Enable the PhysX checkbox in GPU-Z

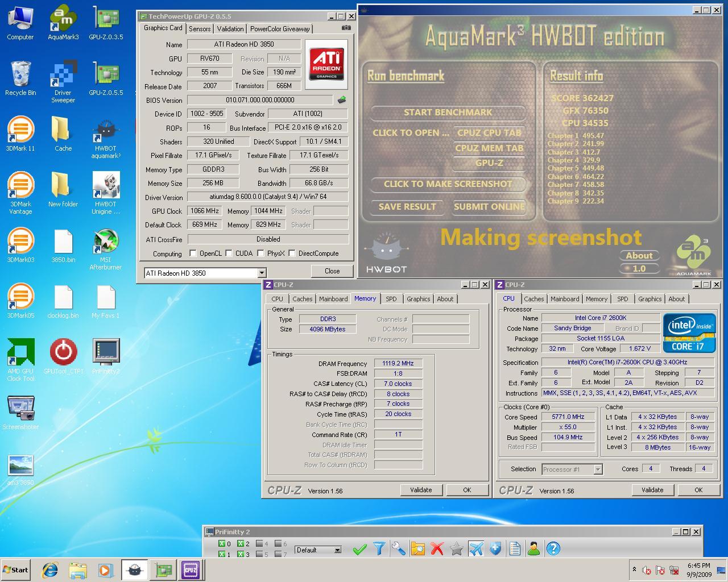[260, 253]
